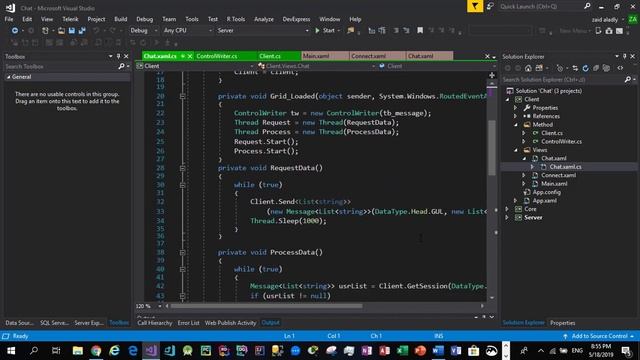Collapse the ProcessData method outlining toggle
640x360 pixels.
point(182,253)
